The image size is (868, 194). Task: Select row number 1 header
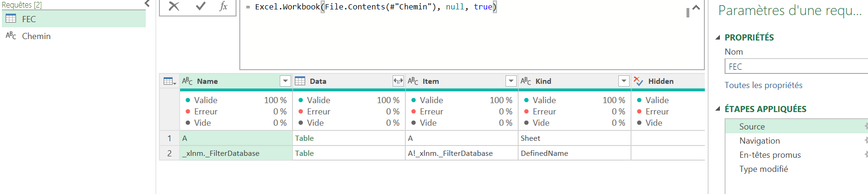169,138
